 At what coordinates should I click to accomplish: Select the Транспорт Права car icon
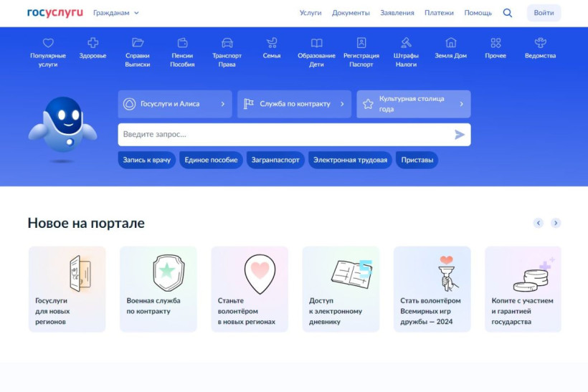(227, 43)
